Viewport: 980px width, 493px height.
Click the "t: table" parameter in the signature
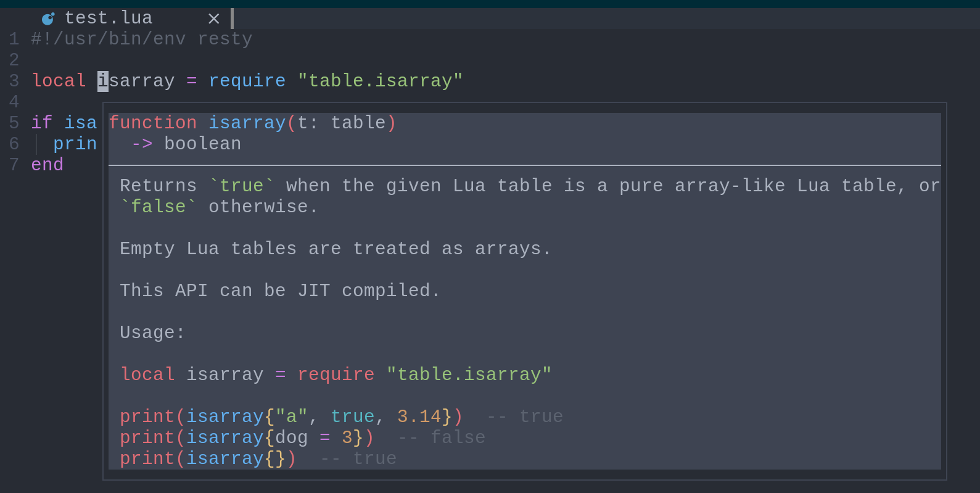coord(342,123)
